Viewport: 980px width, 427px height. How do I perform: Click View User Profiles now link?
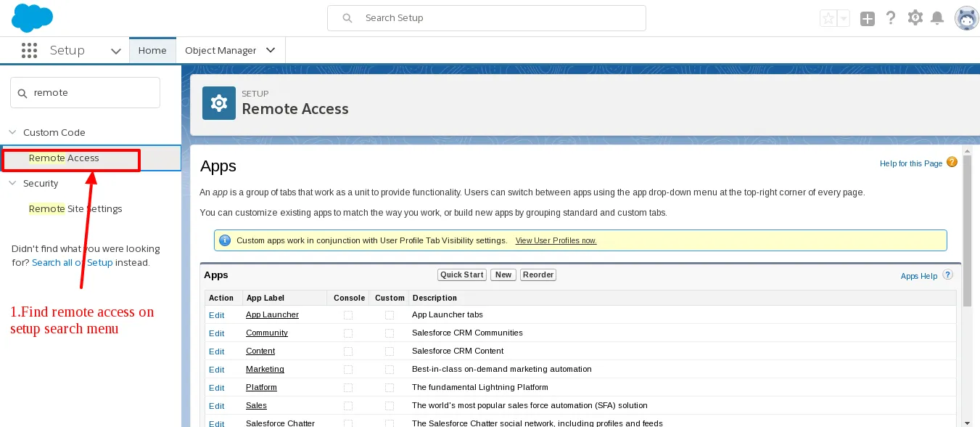(x=556, y=240)
